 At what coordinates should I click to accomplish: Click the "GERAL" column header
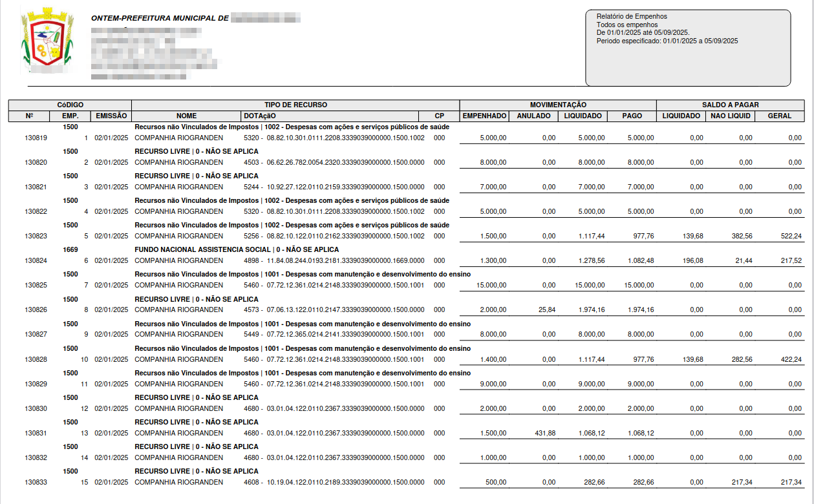pyautogui.click(x=779, y=116)
